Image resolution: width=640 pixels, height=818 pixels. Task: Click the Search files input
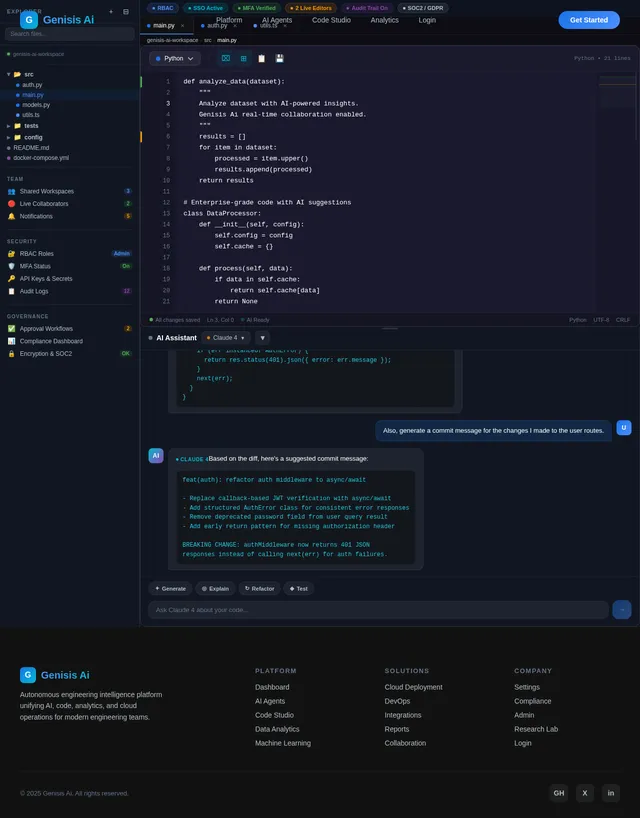point(69,34)
